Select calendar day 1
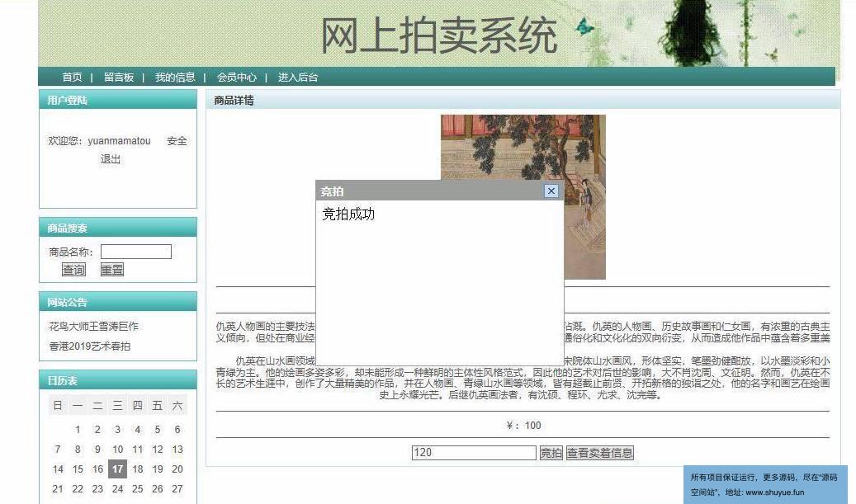The image size is (856, 504). click(78, 429)
